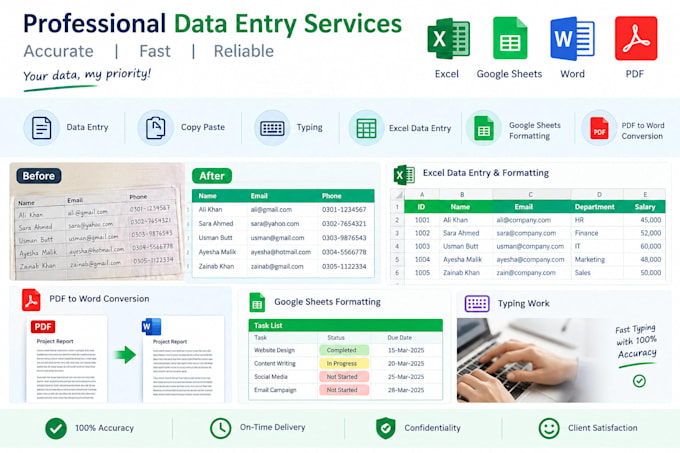Image resolution: width=680 pixels, height=453 pixels.
Task: Select the Data Entry document icon
Action: [x=42, y=128]
